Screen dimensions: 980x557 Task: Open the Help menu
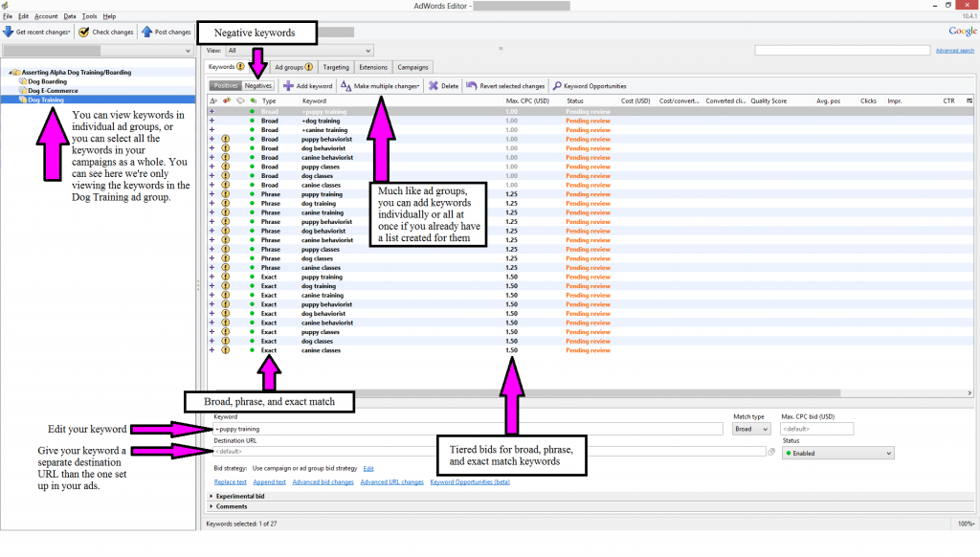coord(109,16)
